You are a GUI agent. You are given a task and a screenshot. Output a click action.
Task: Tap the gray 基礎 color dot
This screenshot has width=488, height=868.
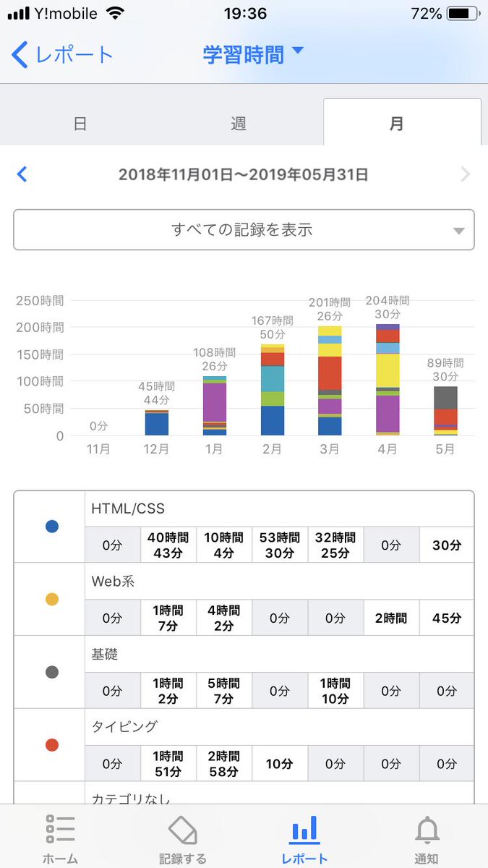pos(52,672)
